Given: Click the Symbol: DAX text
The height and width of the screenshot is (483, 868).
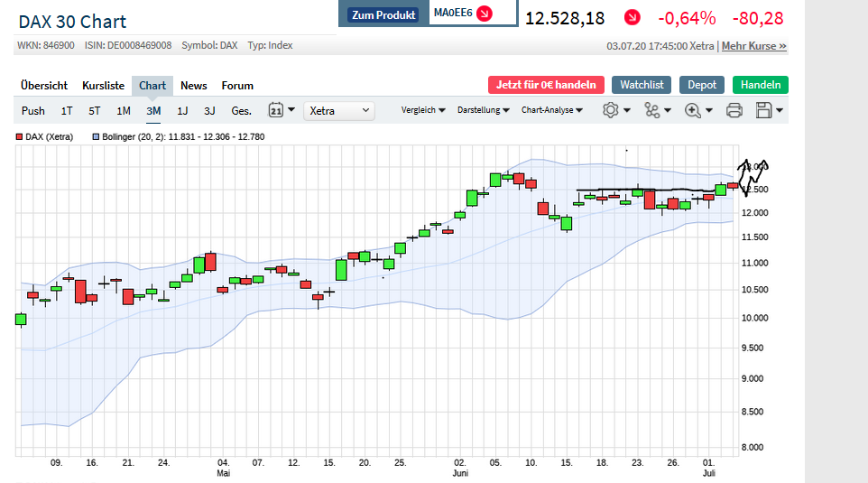Looking at the screenshot, I should (x=209, y=45).
